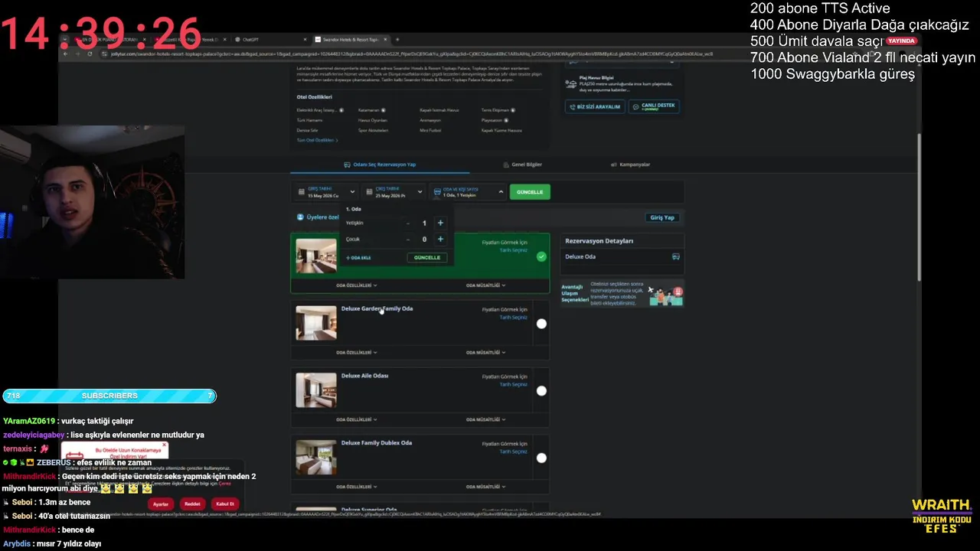Click the Kabul Et cookie button
This screenshot has width=980, height=551.
click(x=225, y=504)
